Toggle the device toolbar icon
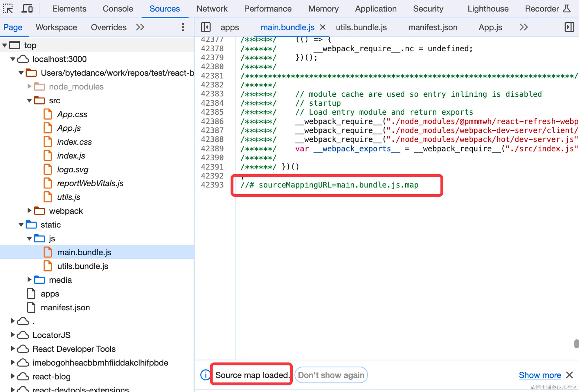579x392 pixels. (x=27, y=9)
